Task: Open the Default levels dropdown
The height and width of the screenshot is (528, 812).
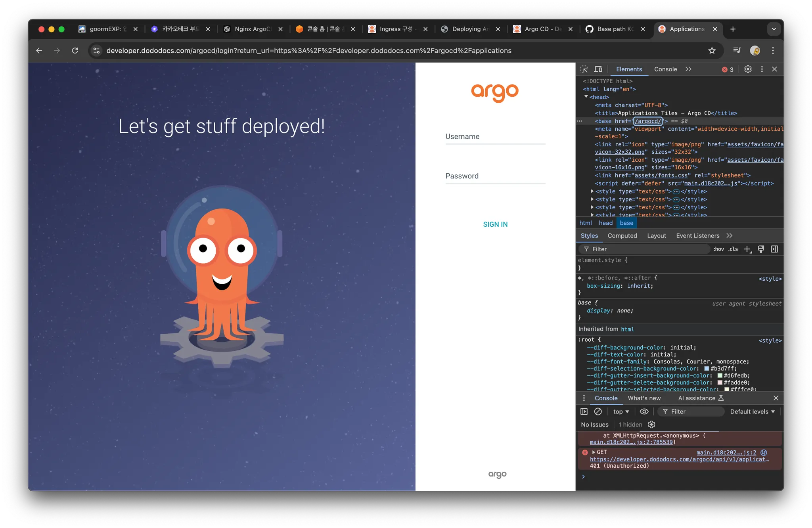Action: [x=752, y=411]
